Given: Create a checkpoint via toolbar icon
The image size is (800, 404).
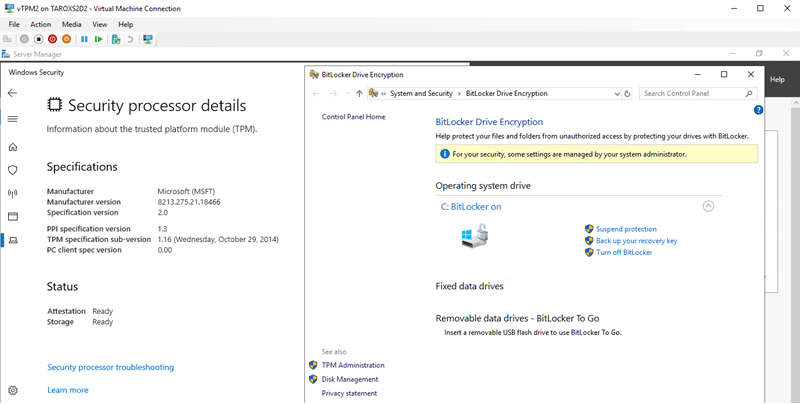Looking at the screenshot, I should tap(116, 39).
